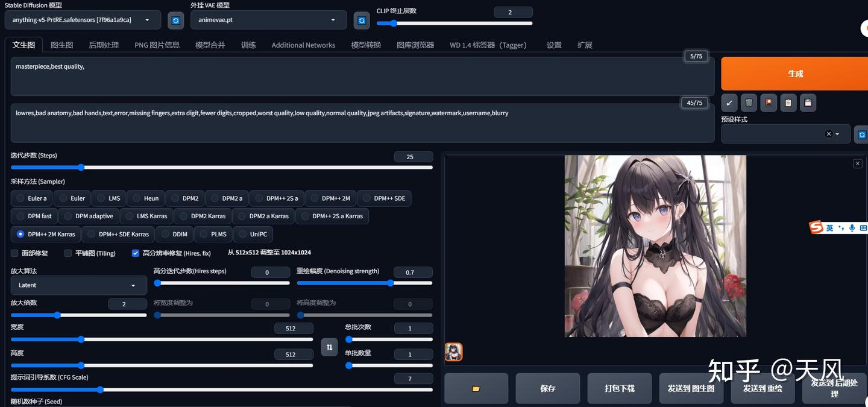
Task: Adjust the upscale factor slider
Action: click(79, 315)
